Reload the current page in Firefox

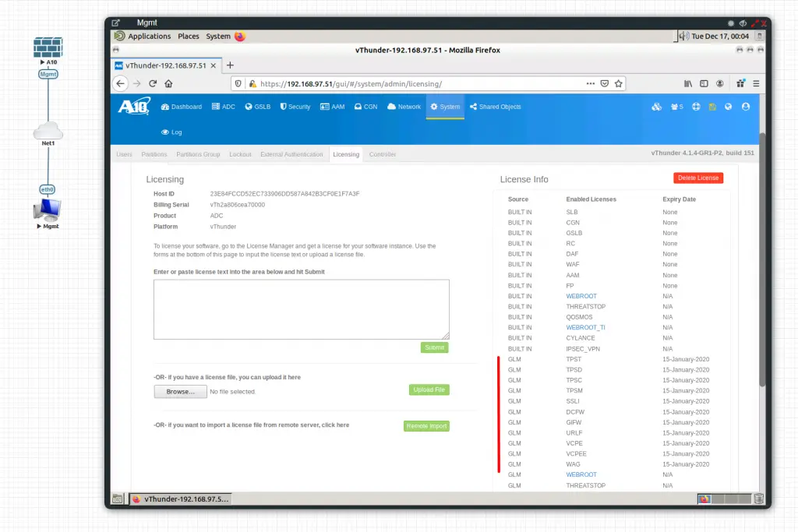point(153,83)
